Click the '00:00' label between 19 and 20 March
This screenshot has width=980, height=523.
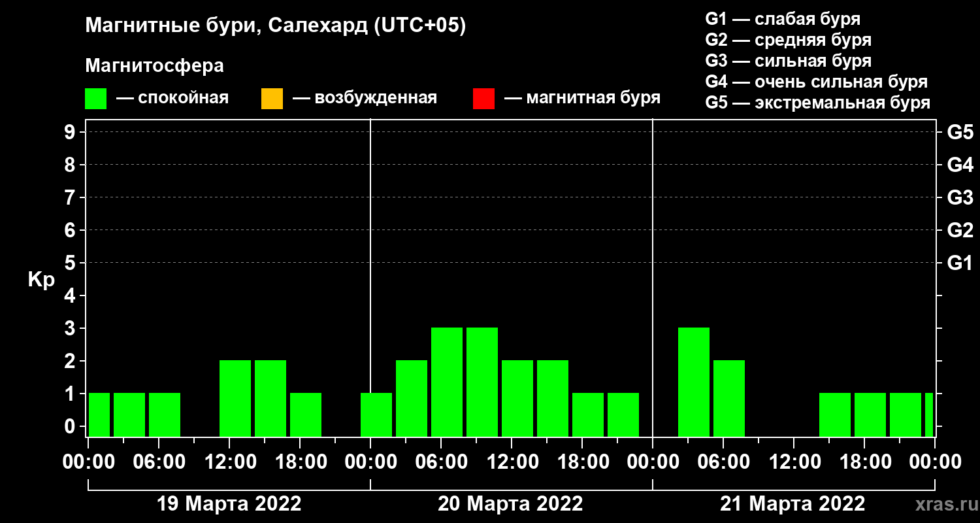pyautogui.click(x=370, y=462)
